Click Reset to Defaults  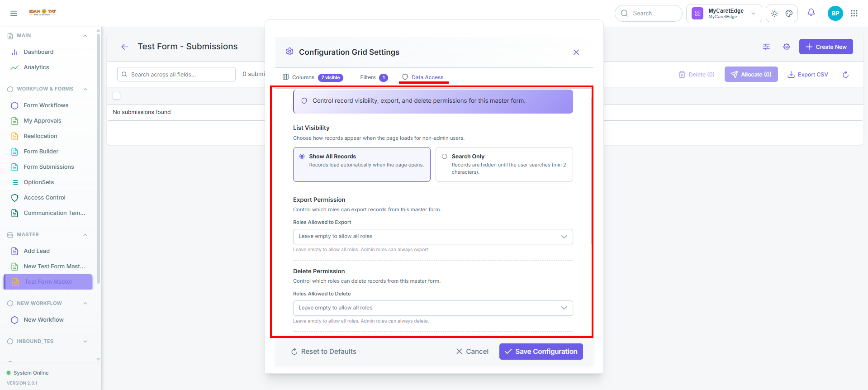coord(323,352)
